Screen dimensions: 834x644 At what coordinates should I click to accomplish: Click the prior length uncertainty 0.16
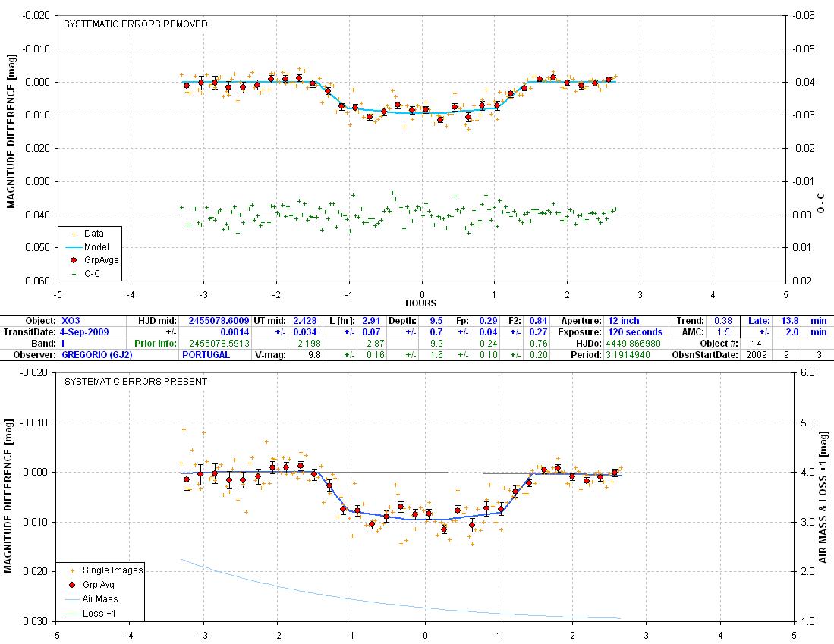[375, 354]
